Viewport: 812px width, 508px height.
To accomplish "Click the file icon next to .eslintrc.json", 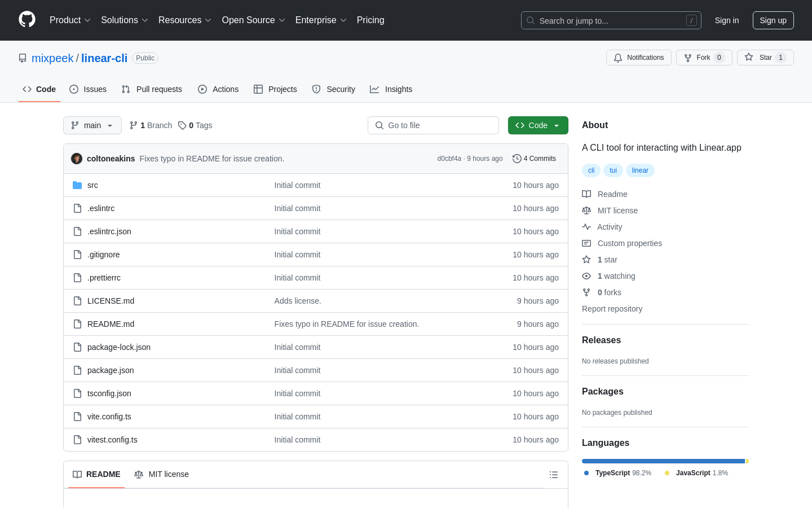I will [78, 231].
